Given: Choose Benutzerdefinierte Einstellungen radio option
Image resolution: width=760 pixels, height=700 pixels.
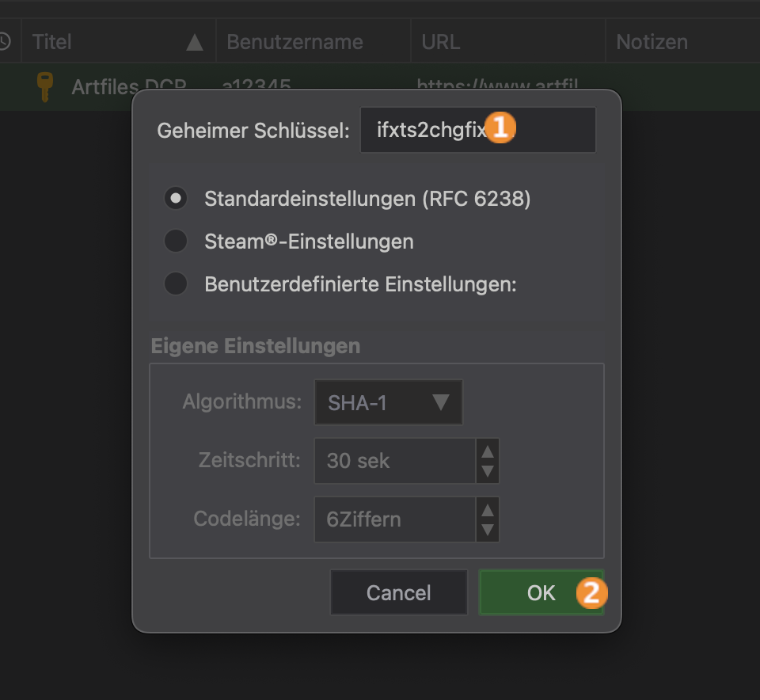Looking at the screenshot, I should [x=175, y=283].
